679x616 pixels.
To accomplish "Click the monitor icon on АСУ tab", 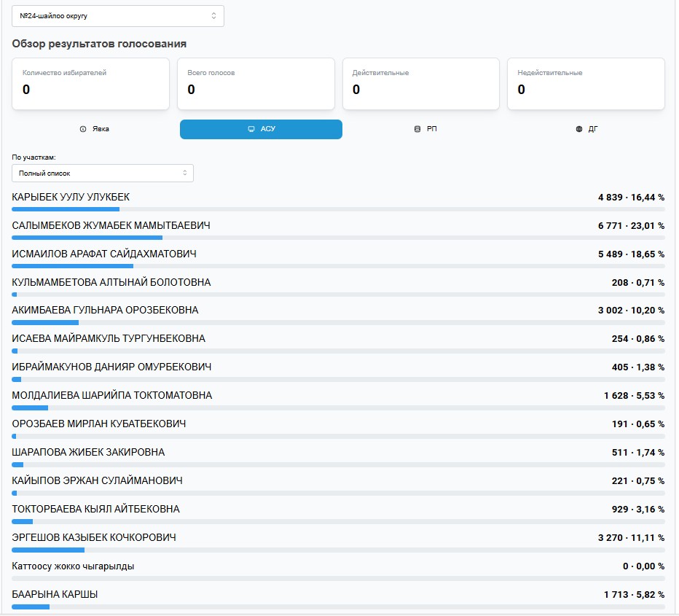I will [x=251, y=129].
